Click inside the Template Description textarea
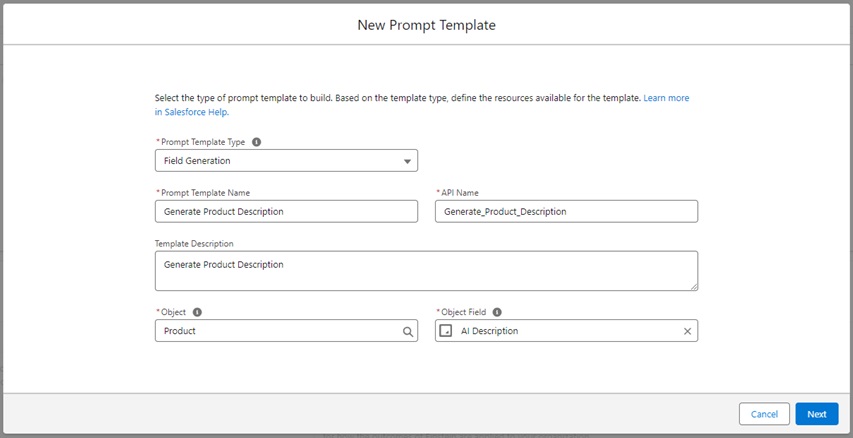Screen dimensions: 853x438 coord(426,270)
